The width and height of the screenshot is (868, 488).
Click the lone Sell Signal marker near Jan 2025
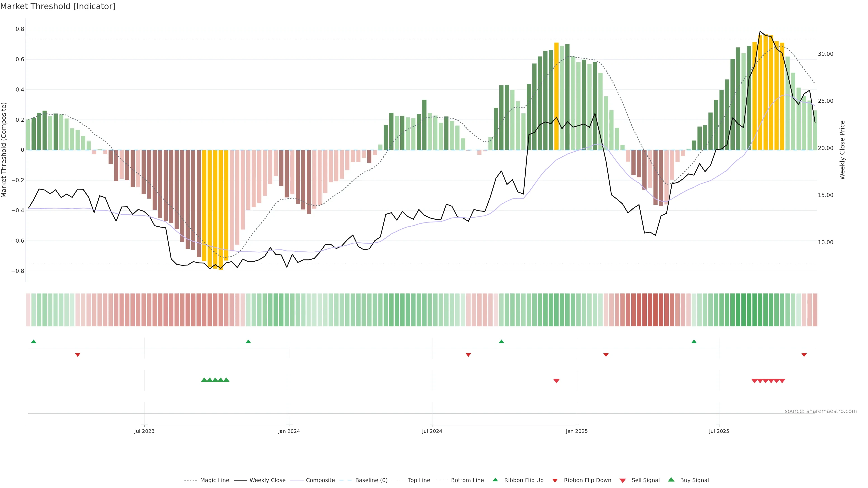pos(556,381)
